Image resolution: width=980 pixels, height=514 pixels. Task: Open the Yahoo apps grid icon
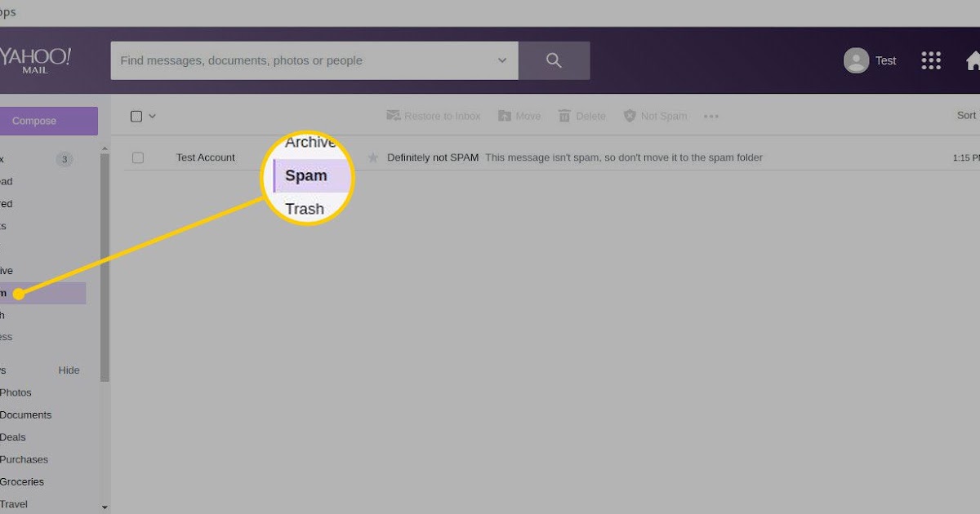pos(931,60)
